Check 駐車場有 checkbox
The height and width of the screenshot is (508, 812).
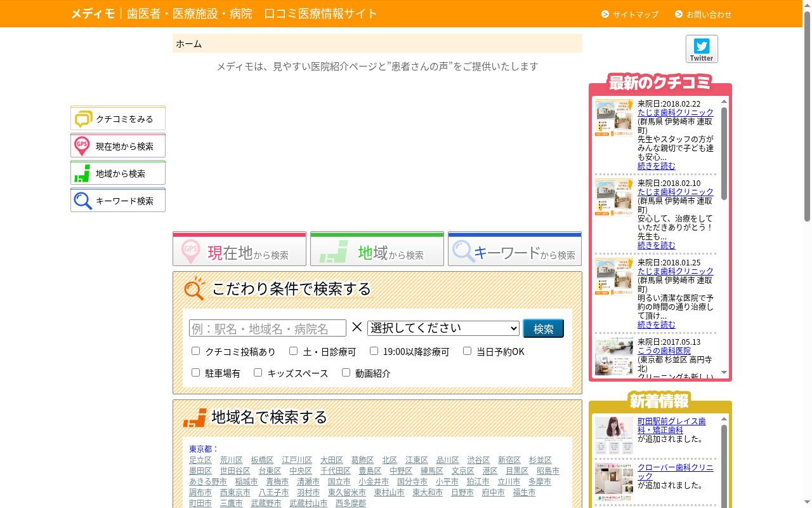195,372
